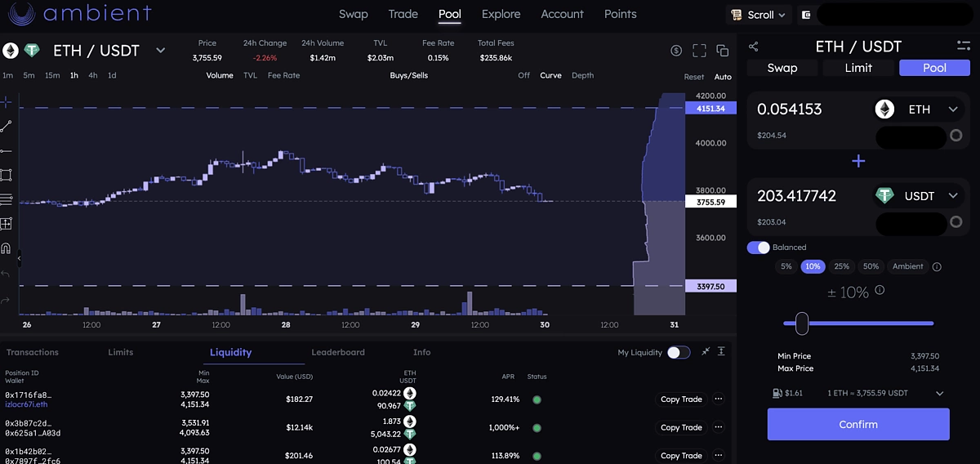Viewport: 980px width, 464px height.
Task: Select the horizontal ray drawing tool
Action: 6,150
